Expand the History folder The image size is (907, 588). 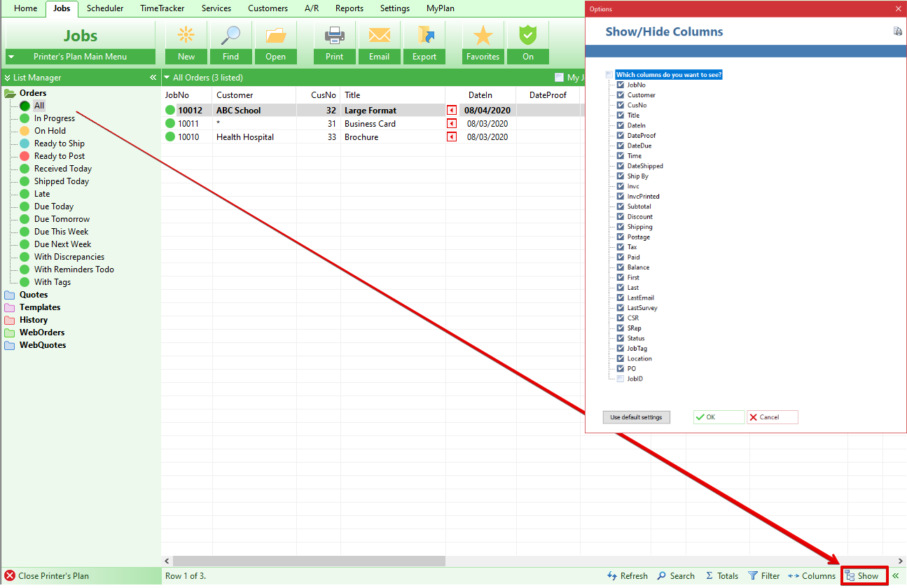(10, 320)
